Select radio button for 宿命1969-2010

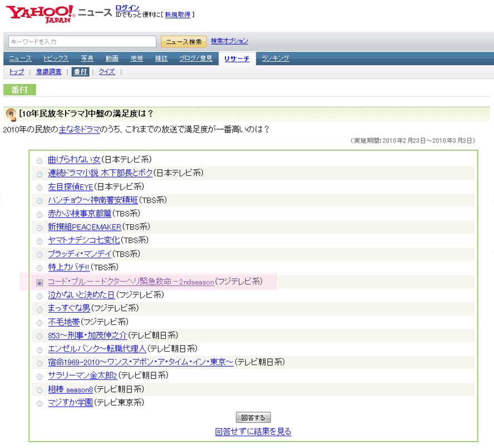39,363
